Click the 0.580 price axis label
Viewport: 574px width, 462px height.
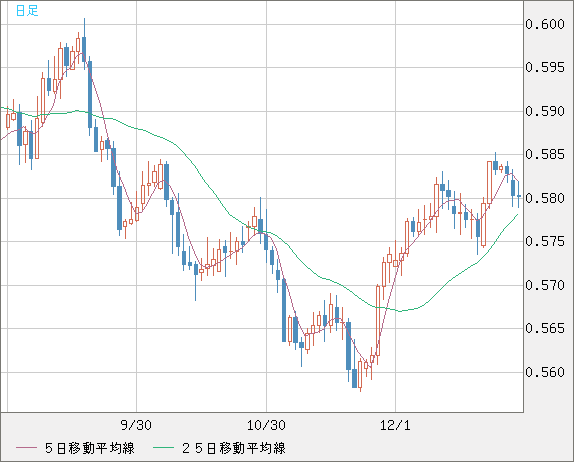click(545, 198)
